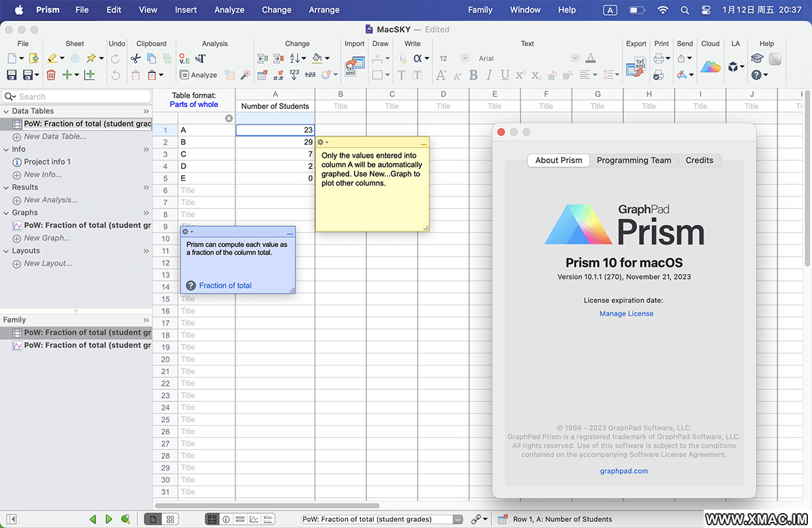Open the blue note's gear options
The image size is (812, 528).
pos(187,232)
